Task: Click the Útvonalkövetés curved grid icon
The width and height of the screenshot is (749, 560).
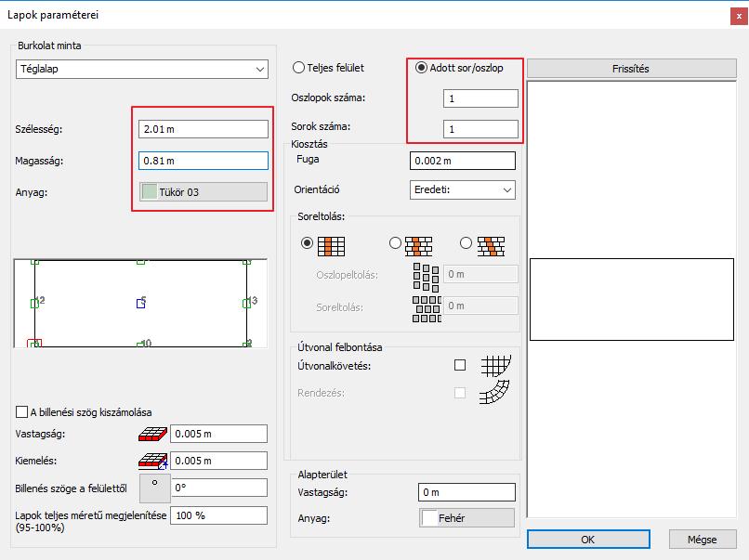Action: click(495, 366)
